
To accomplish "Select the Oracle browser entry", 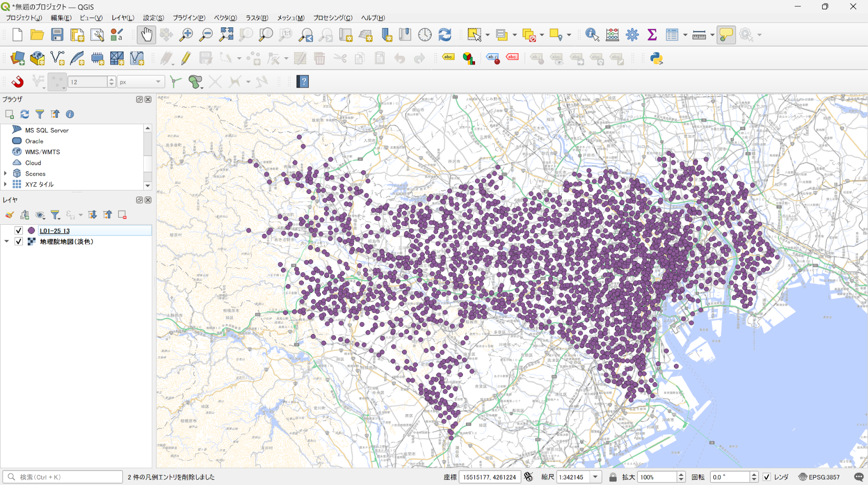I will click(34, 141).
